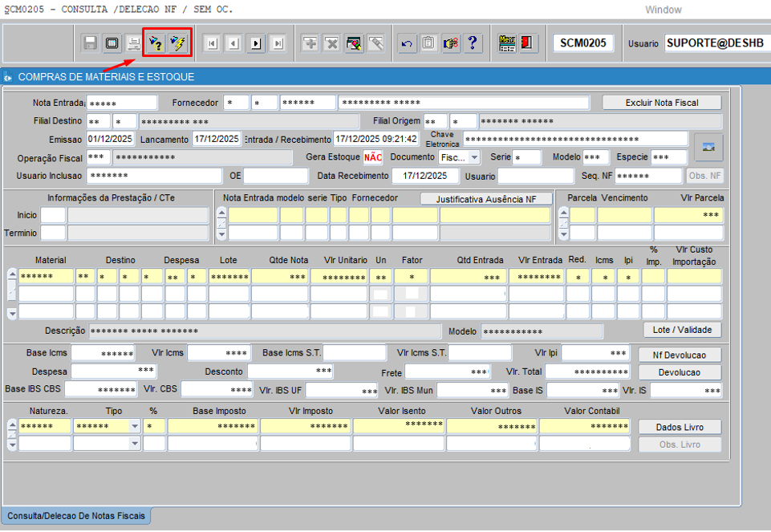Image resolution: width=771 pixels, height=532 pixels.
Task: Click the image button beside Chave Eletronica
Action: coord(708,147)
